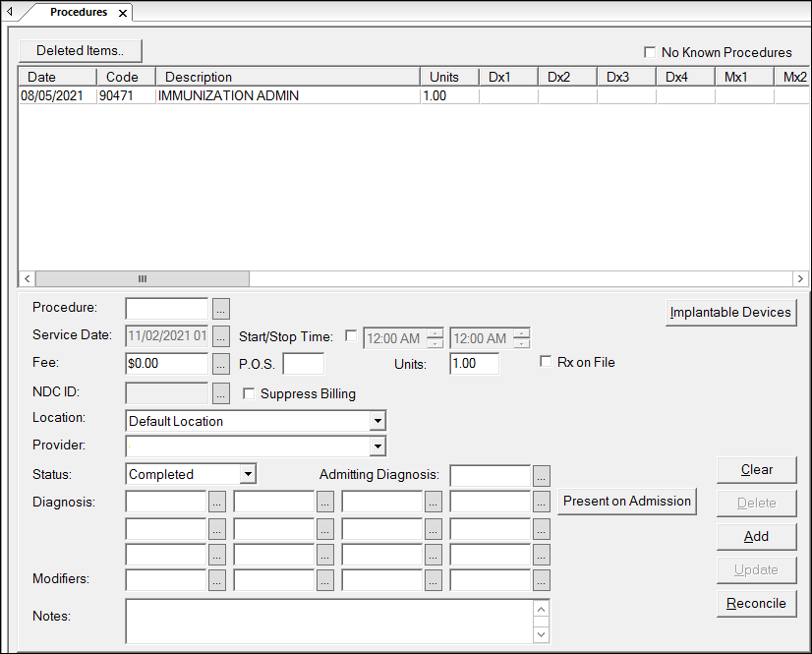Viewport: 812px width, 654px height.
Task: Check the No Known Procedures checkbox
Action: [650, 52]
